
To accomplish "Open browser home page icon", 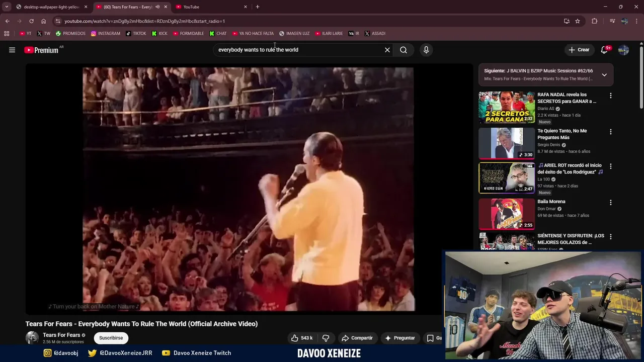I will pyautogui.click(x=43, y=21).
